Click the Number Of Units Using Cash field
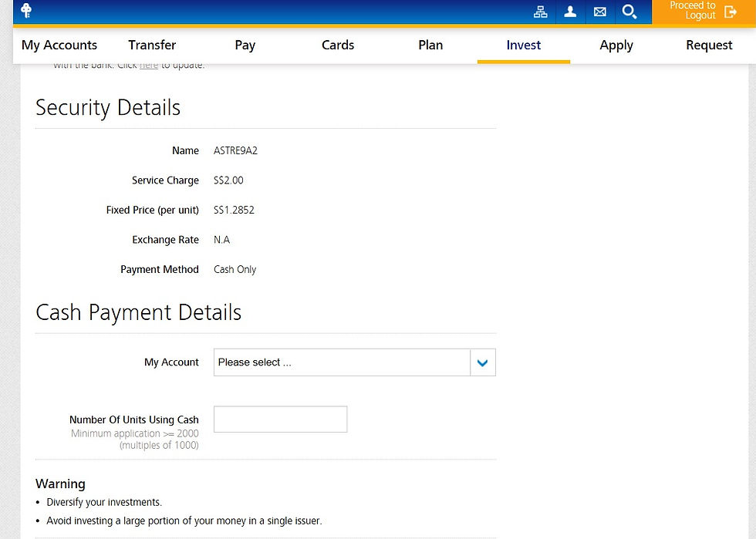The width and height of the screenshot is (756, 539). point(280,419)
